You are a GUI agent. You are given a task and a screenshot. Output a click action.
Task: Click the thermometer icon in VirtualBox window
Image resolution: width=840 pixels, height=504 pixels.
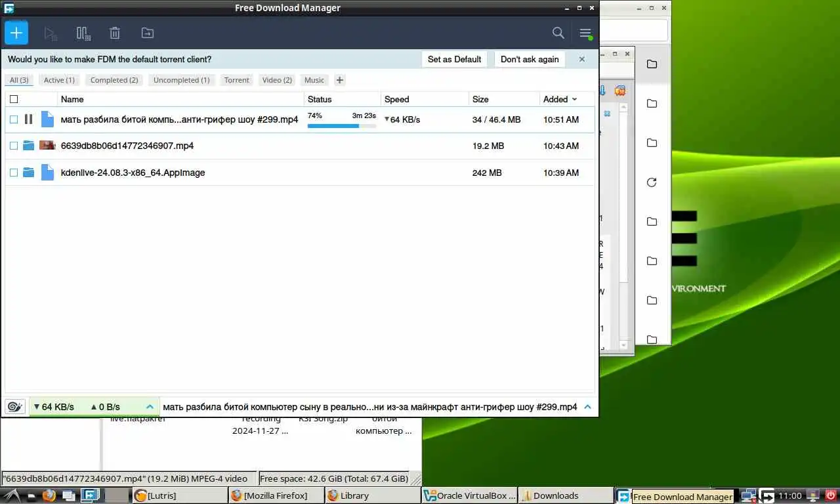[603, 91]
